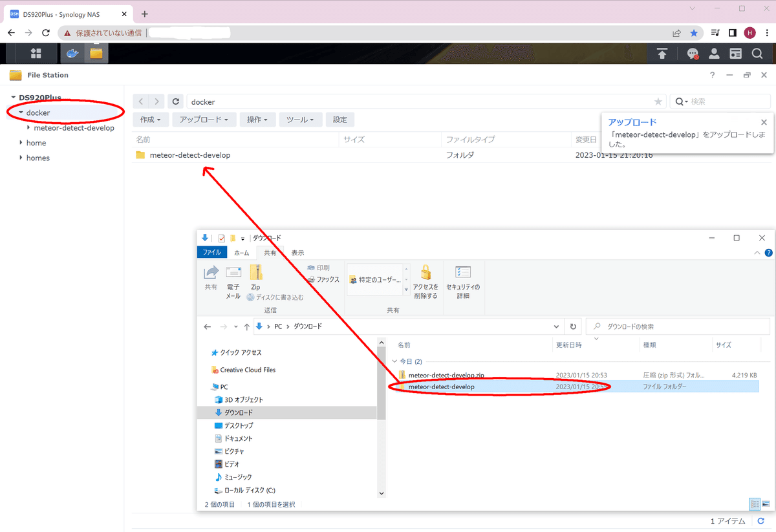Select the File Station icon in DSM taskbar

(96, 54)
